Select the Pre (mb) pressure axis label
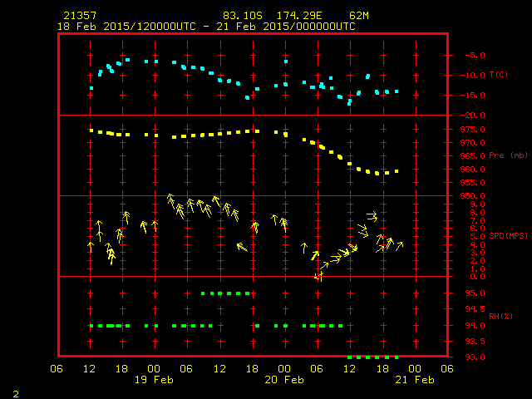Screen dimensions: 532x399 coord(508,155)
